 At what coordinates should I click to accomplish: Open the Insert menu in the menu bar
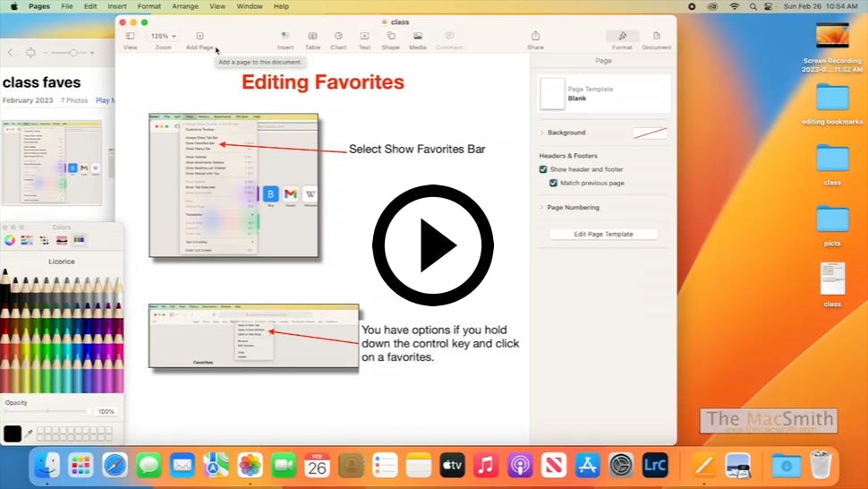click(117, 6)
